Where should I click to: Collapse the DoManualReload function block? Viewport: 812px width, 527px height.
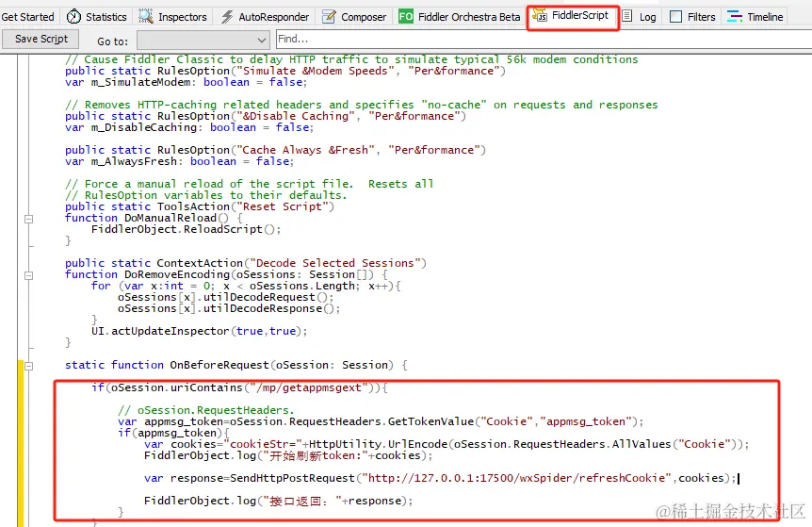(29, 219)
